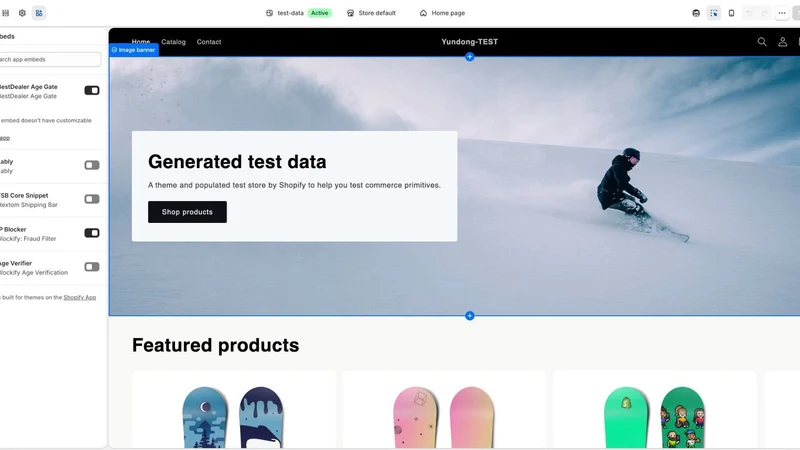Open the test-data theme dropdown
The width and height of the screenshot is (800, 450).
298,13
